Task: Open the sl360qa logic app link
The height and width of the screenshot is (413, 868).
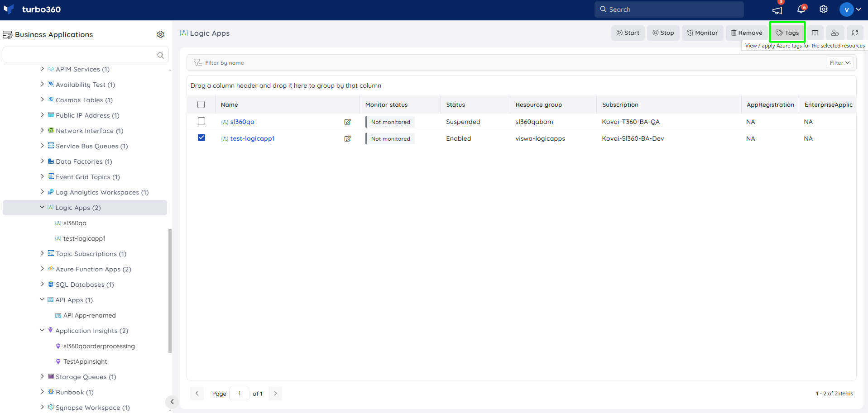Action: (242, 122)
